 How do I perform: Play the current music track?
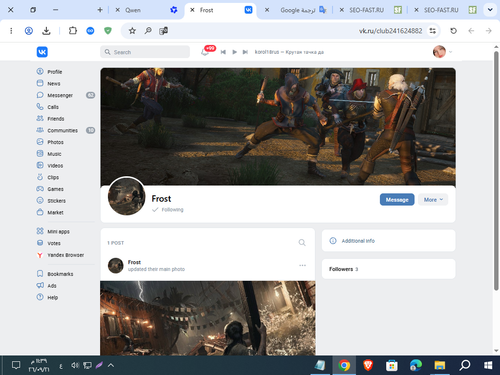(234, 52)
